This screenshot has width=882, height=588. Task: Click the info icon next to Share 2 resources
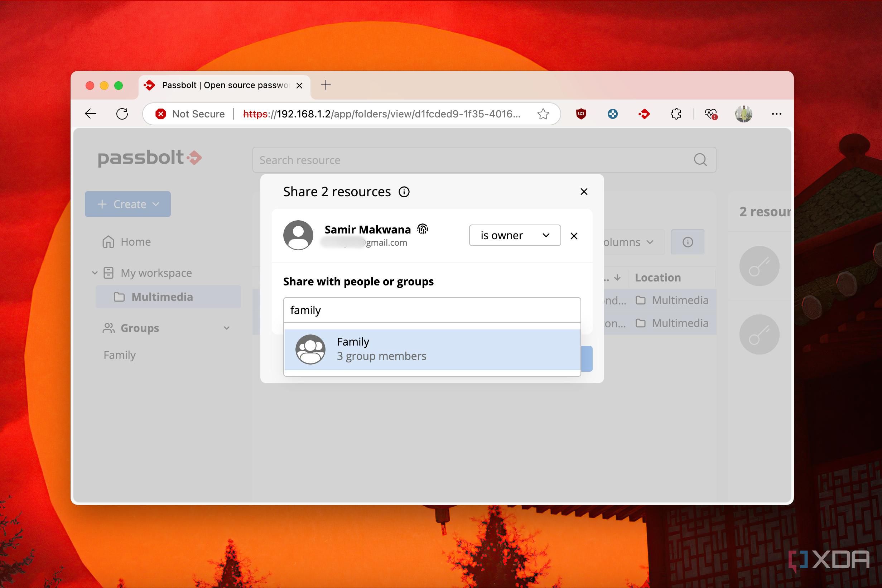click(404, 192)
